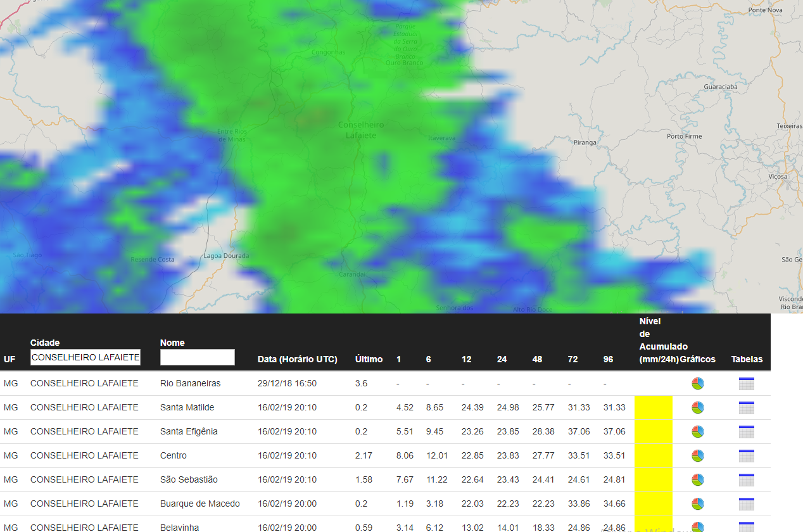The width and height of the screenshot is (803, 532).
Task: Click the Último column header
Action: coord(369,359)
